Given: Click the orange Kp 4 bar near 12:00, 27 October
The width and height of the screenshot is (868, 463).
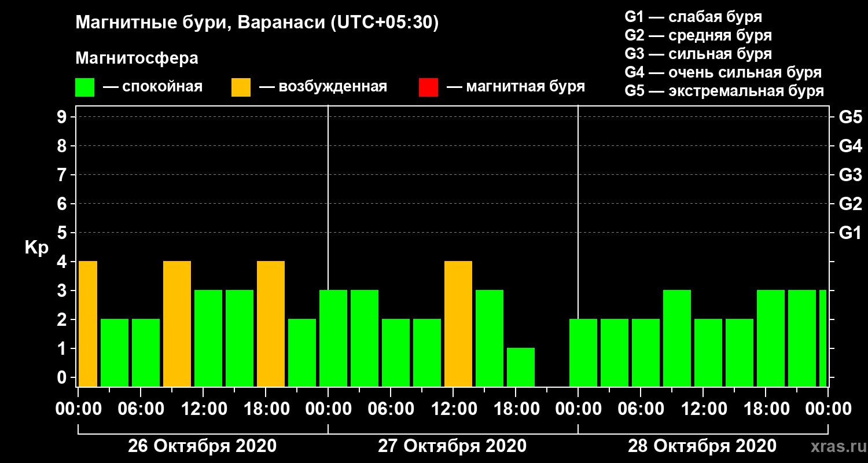Looking at the screenshot, I should click(x=458, y=324).
